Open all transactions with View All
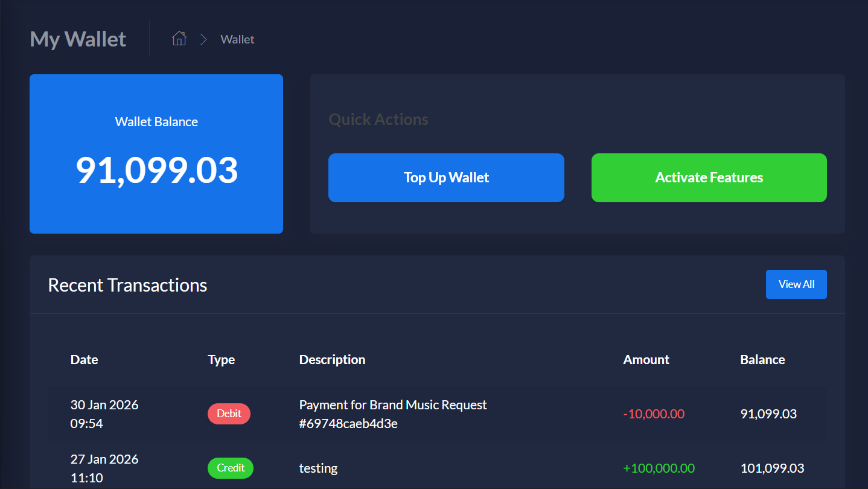This screenshot has height=489, width=868. click(796, 284)
